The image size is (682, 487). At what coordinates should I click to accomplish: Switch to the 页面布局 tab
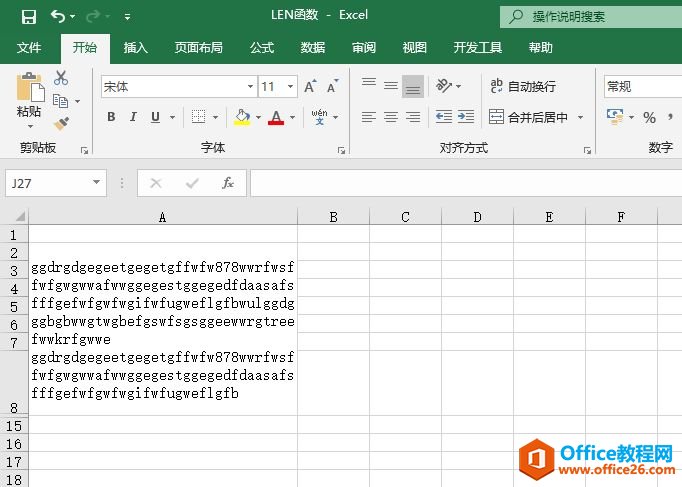click(199, 47)
